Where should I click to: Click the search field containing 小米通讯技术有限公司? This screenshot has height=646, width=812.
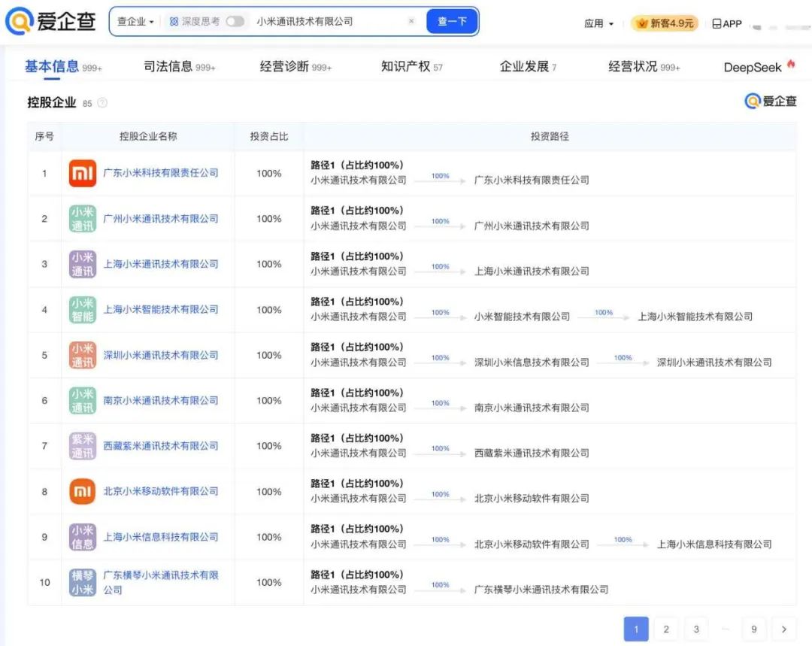click(330, 21)
